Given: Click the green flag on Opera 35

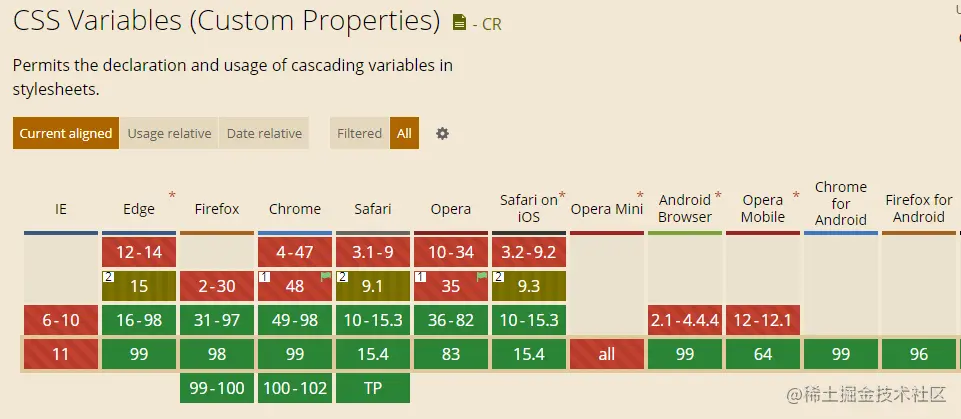Looking at the screenshot, I should pos(481,277).
